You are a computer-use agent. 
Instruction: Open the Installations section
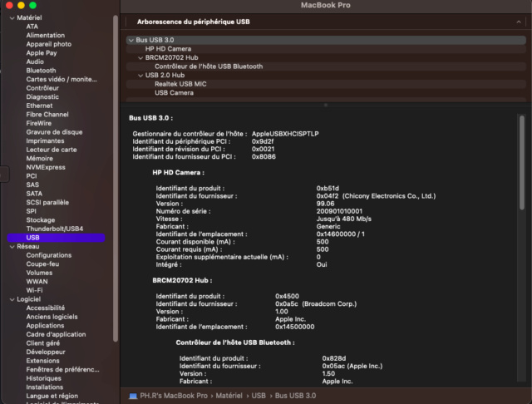[x=44, y=387]
